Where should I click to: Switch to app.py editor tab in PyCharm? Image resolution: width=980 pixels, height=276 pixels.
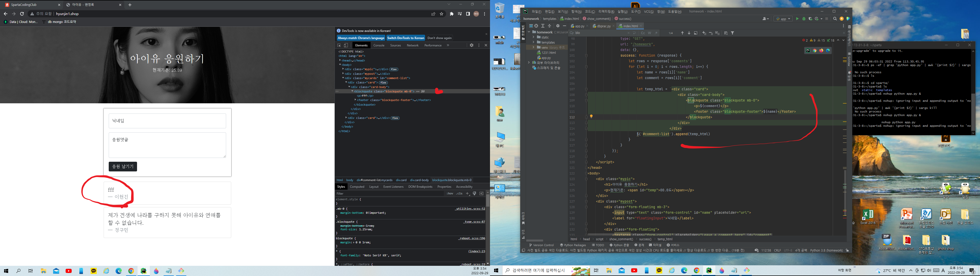579,26
